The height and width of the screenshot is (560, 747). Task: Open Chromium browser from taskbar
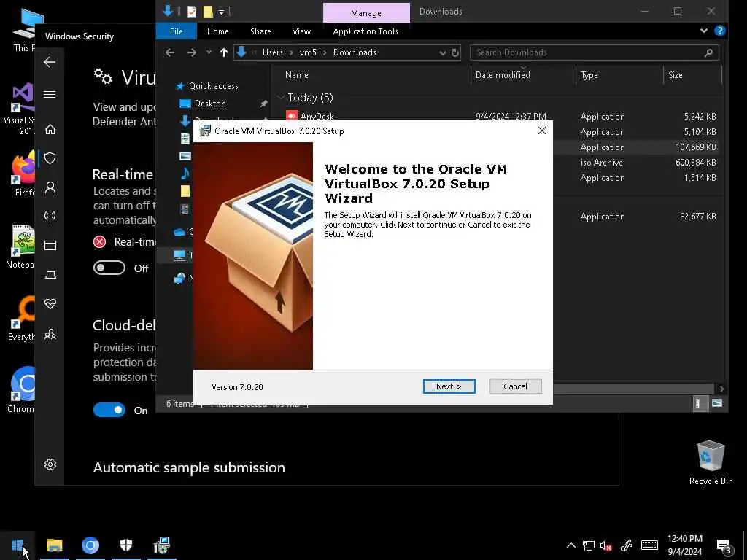coord(90,545)
